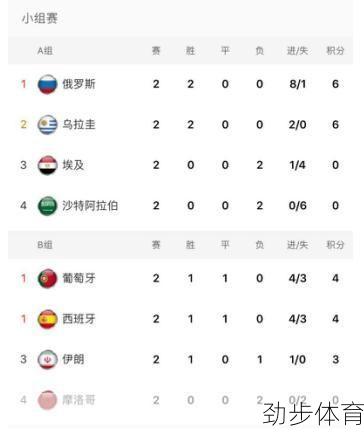The height and width of the screenshot is (433, 364).
Task: Click the Iran flag icon
Action: pyautogui.click(x=47, y=360)
